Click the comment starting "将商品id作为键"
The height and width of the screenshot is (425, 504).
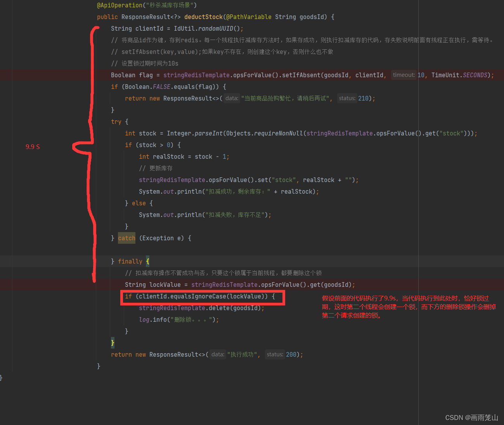302,40
